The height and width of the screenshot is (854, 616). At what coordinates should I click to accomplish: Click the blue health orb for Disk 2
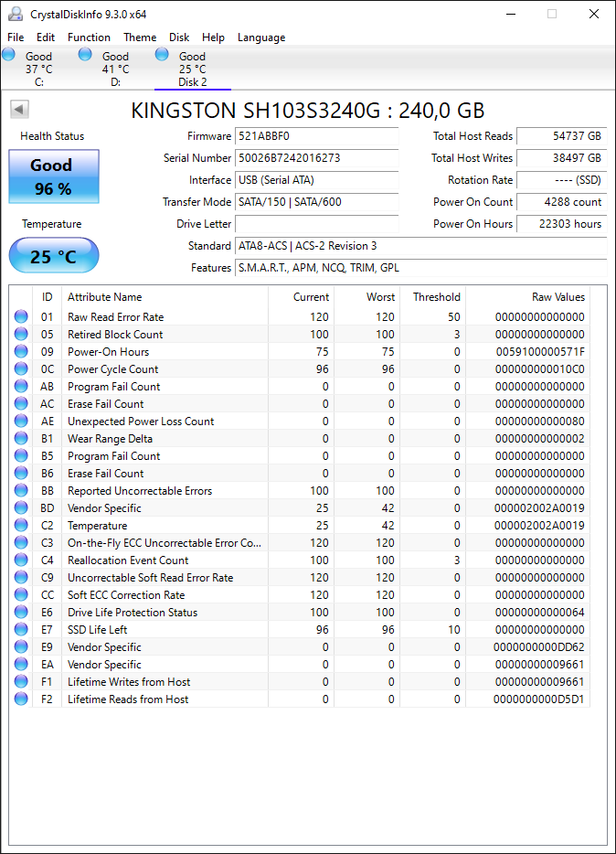(x=162, y=54)
